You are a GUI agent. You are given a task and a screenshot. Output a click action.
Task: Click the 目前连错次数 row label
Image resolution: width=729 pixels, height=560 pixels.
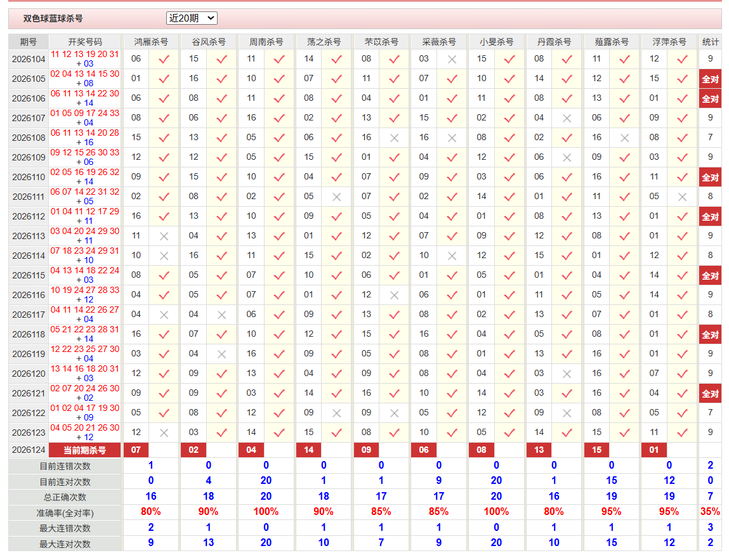65,466
